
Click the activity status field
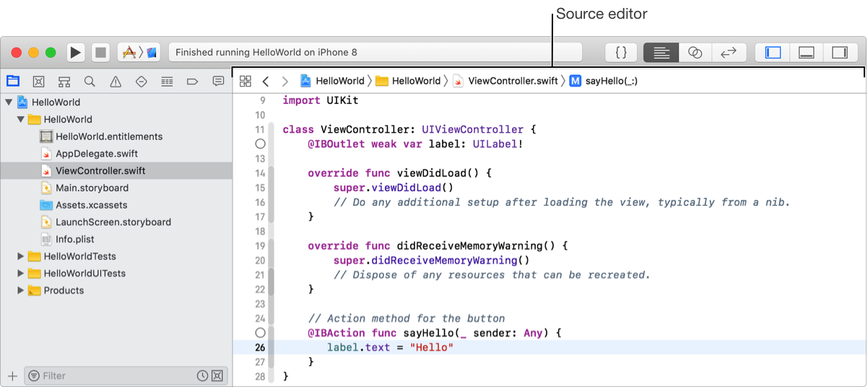pyautogui.click(x=376, y=53)
